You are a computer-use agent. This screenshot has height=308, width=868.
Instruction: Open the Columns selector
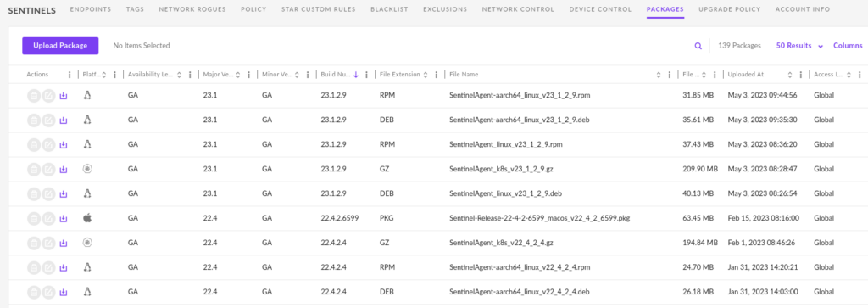tap(848, 46)
